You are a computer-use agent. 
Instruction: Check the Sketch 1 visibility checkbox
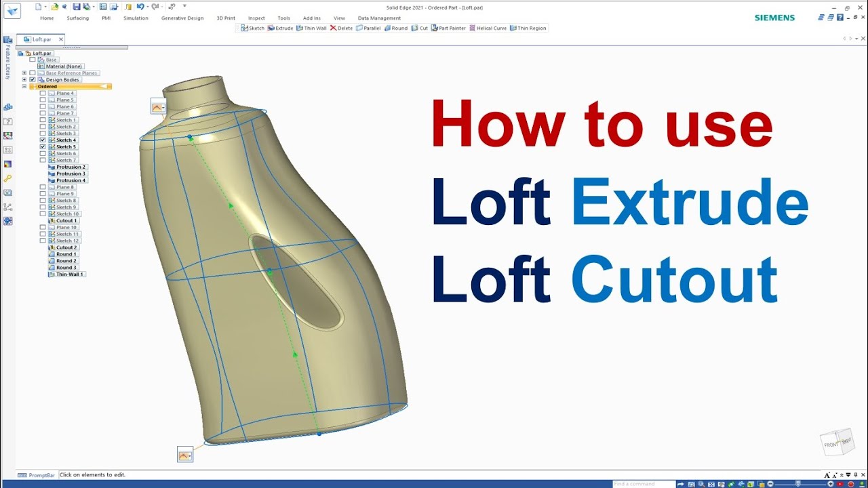click(43, 120)
